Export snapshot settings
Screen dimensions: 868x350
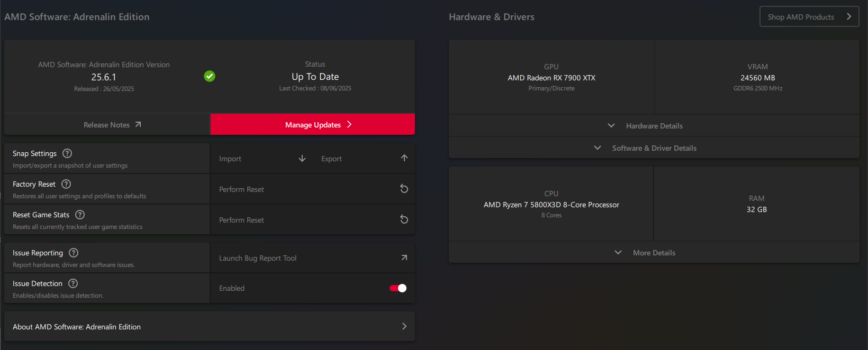click(x=364, y=158)
